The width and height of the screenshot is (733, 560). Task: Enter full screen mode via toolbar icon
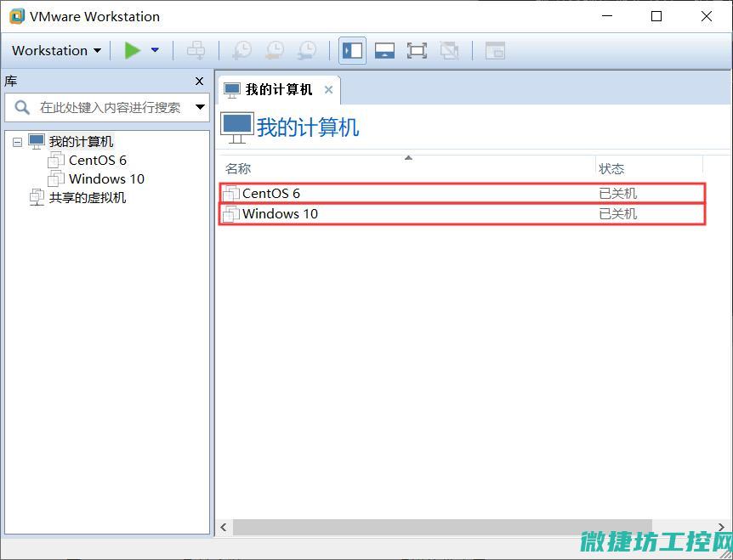pos(417,50)
